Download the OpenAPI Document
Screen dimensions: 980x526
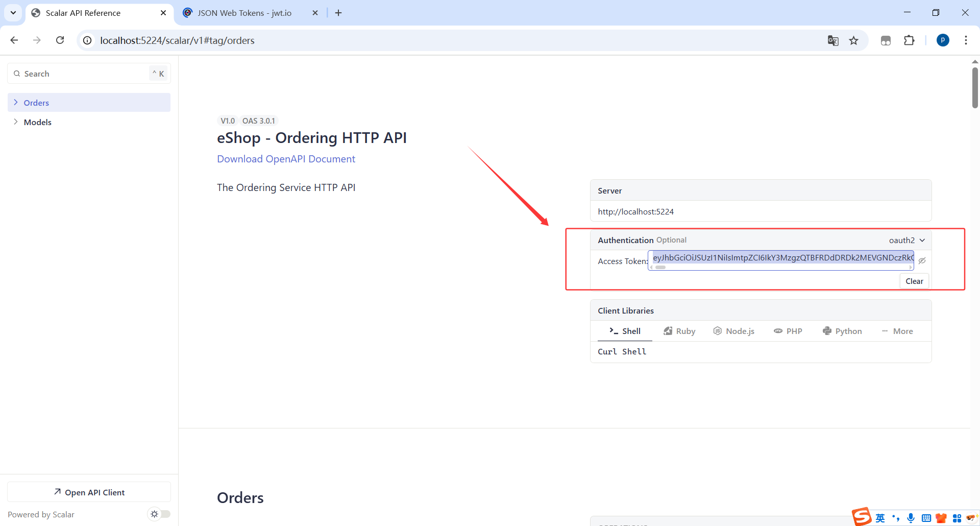click(286, 159)
